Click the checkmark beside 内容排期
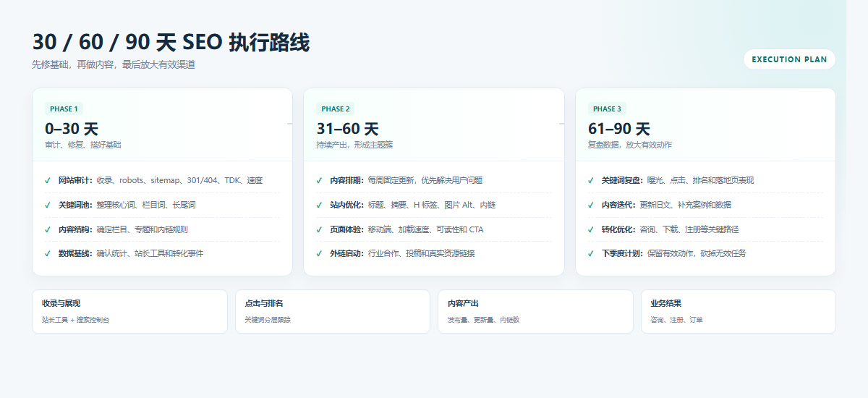This screenshot has width=868, height=398. tap(319, 181)
